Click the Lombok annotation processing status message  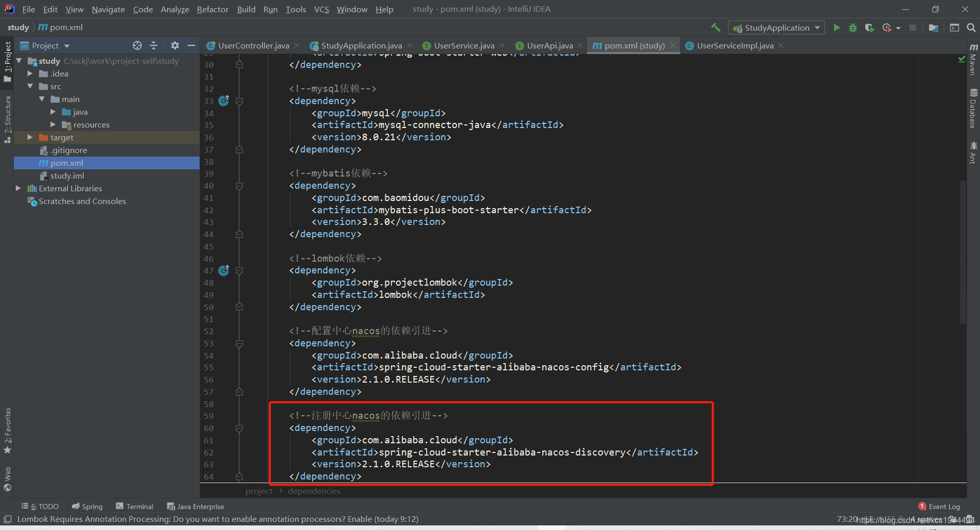pyautogui.click(x=218, y=519)
